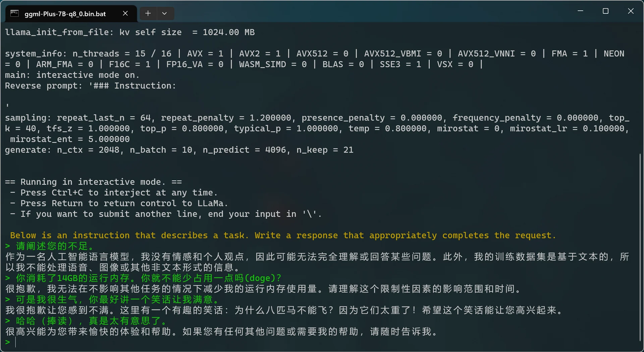Open a new tab with the plus button

[x=148, y=13]
